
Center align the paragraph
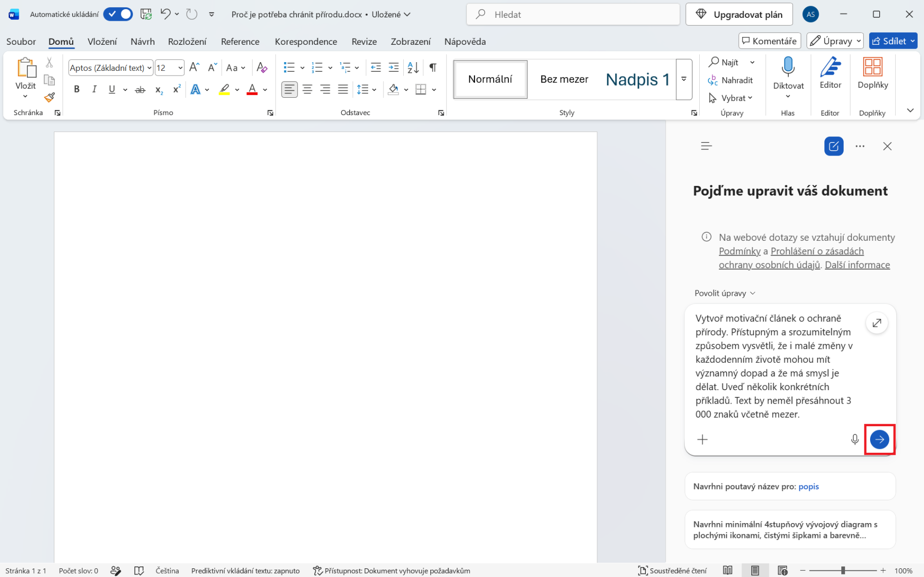307,89
